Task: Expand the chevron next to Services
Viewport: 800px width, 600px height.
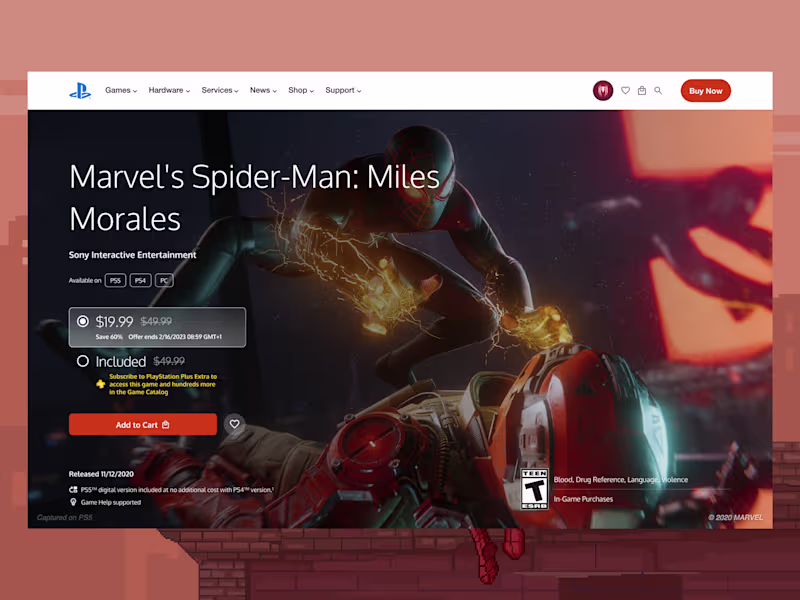Action: click(x=236, y=91)
